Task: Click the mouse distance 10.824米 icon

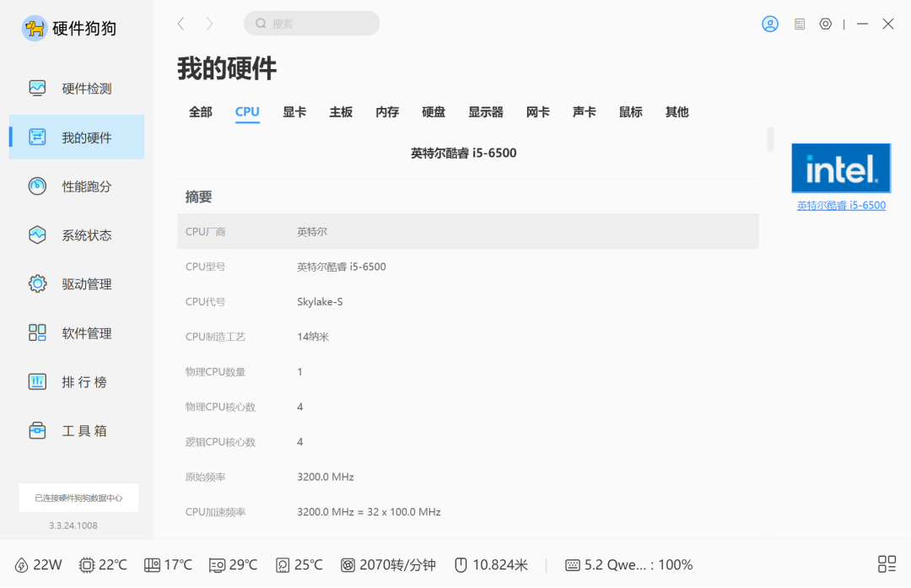Action: tap(461, 564)
